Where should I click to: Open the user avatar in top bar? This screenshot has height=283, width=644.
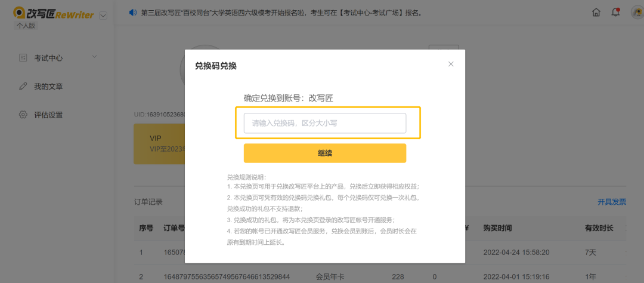tap(638, 13)
